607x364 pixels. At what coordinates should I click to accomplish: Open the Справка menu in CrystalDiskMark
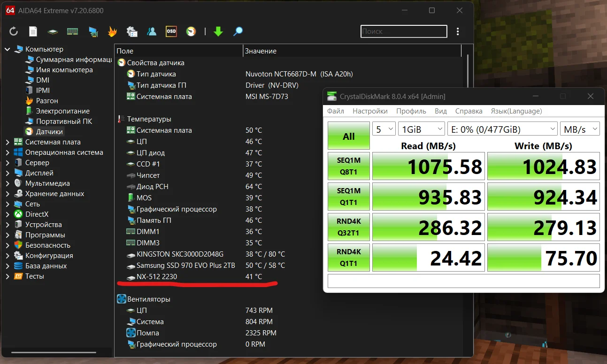pyautogui.click(x=469, y=111)
